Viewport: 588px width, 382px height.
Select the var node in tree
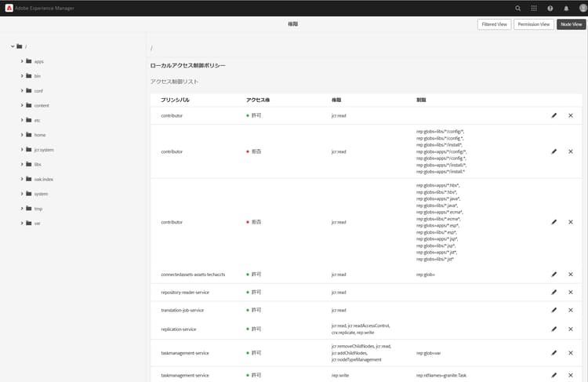click(x=37, y=224)
